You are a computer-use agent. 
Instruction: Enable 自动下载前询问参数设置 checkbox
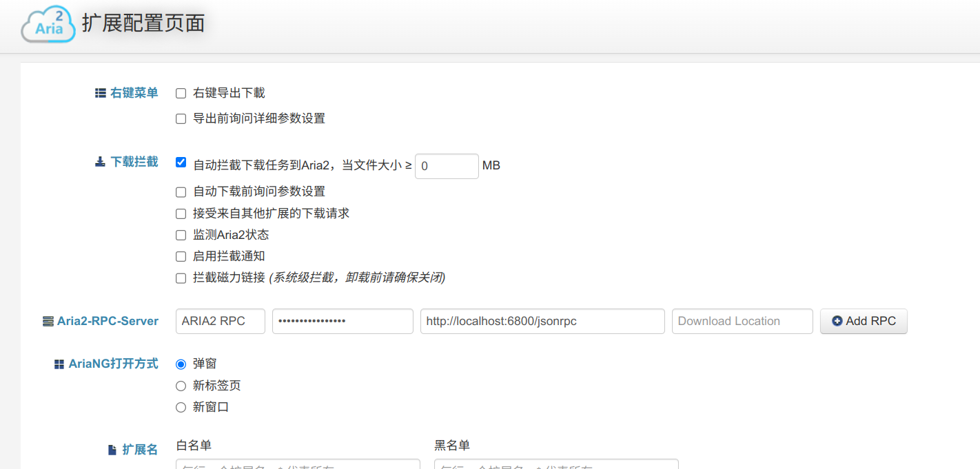[x=181, y=192]
